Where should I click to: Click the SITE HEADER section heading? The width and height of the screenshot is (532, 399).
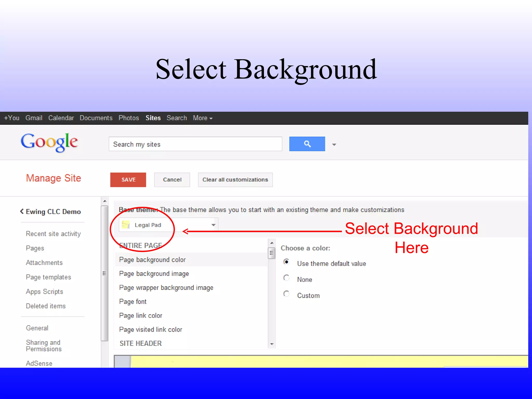141,343
